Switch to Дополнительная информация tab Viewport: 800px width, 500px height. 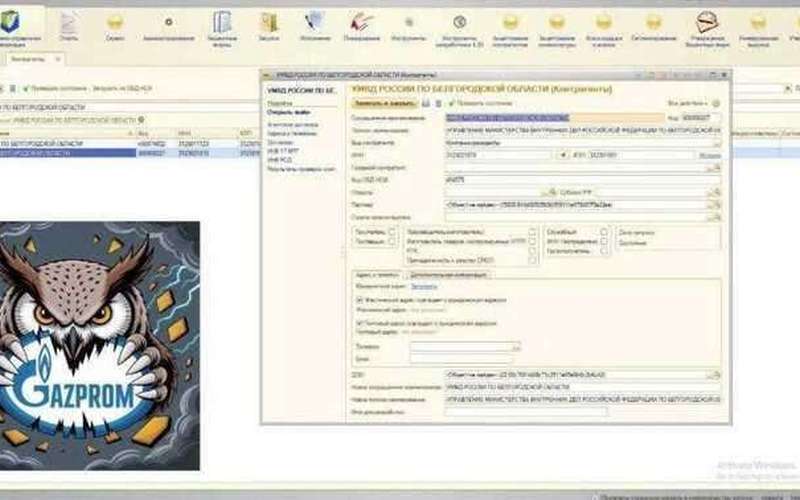click(447, 275)
